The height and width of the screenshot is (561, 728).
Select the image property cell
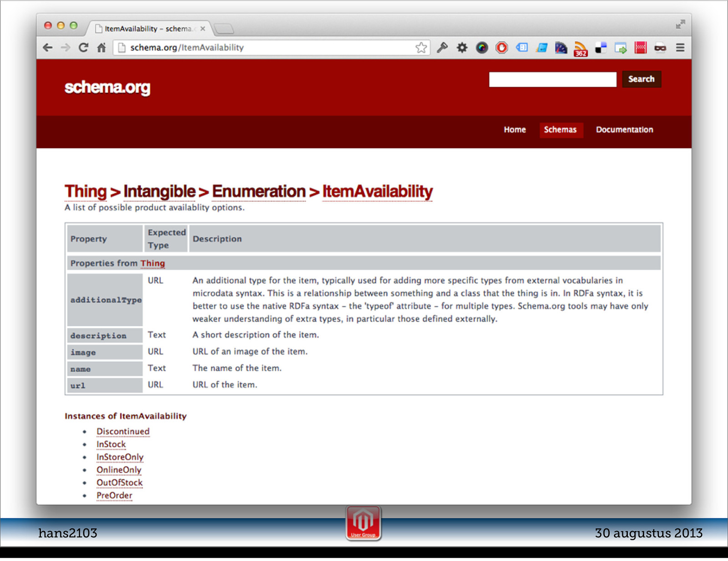(x=106, y=352)
